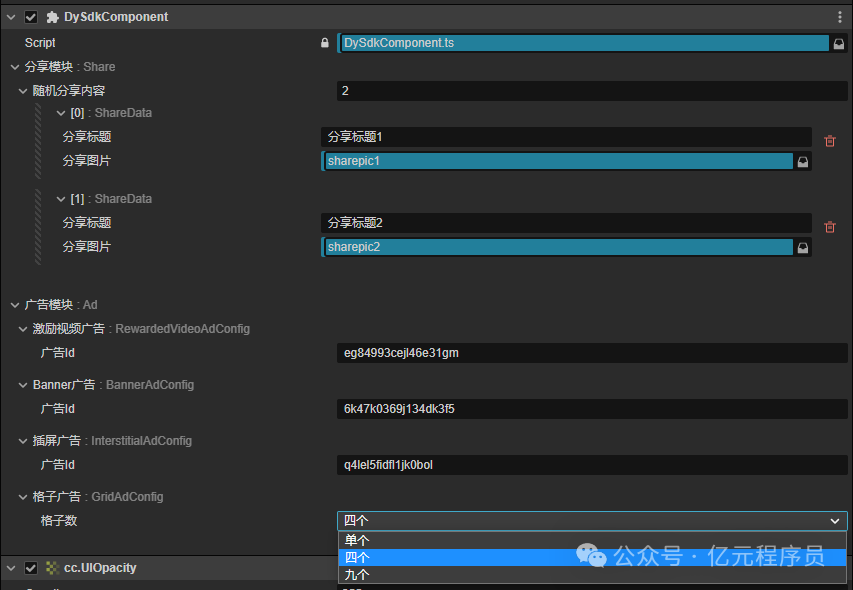Screen dimensions: 853x590
Task: Collapse the 分享模块 Share section
Action: coord(15,67)
